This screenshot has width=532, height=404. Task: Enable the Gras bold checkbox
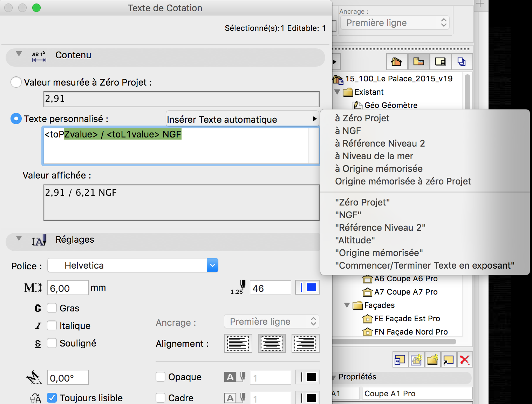(52, 308)
